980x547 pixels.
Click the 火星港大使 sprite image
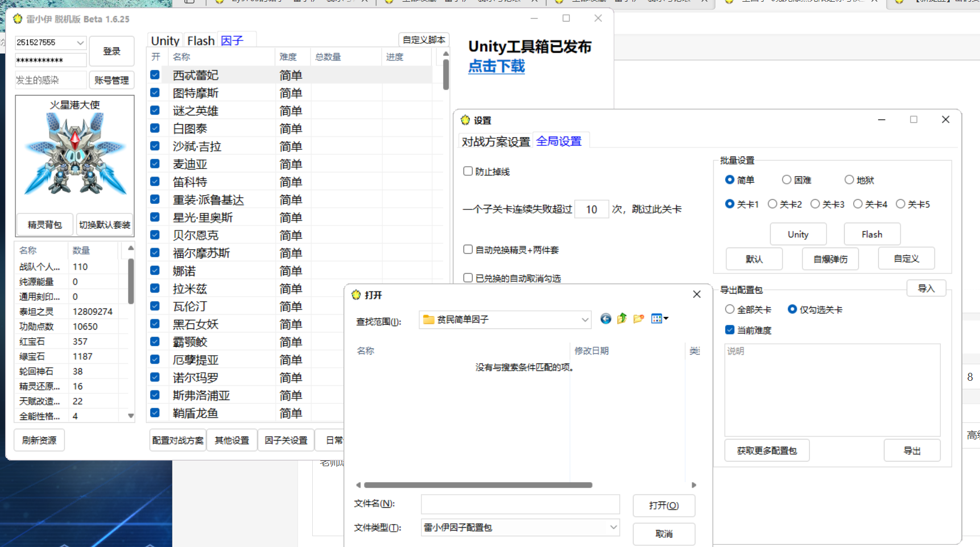point(75,154)
